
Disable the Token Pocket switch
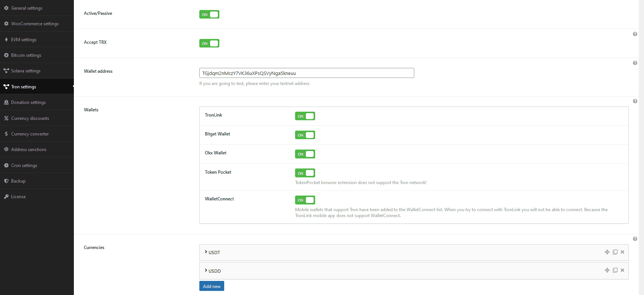point(305,173)
